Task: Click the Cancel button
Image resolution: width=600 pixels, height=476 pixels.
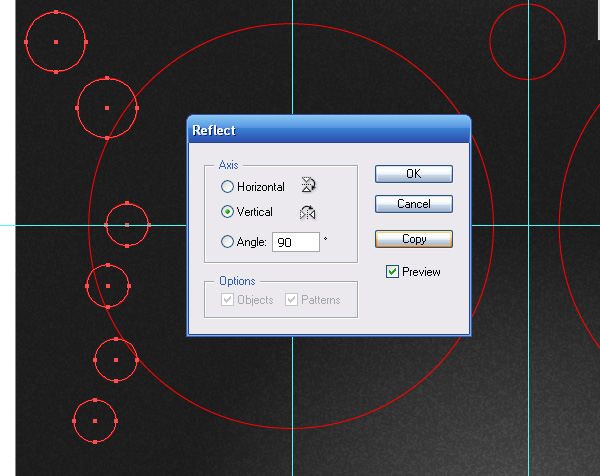Action: (414, 204)
